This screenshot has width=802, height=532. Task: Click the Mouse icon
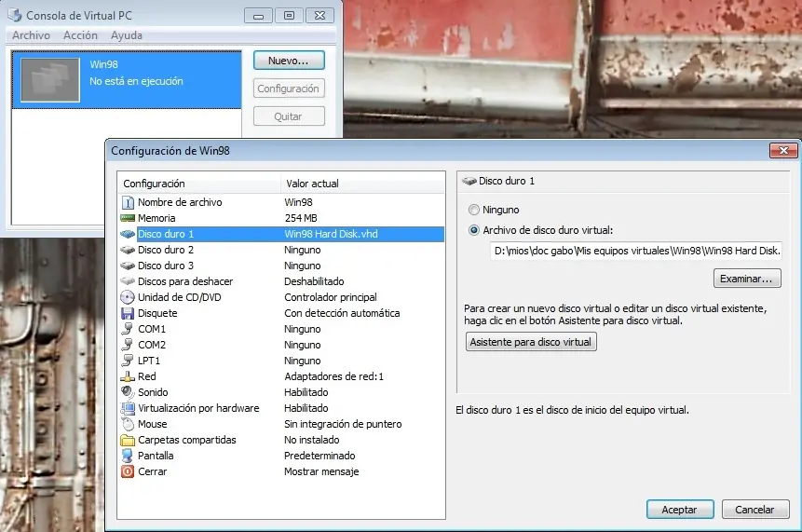click(128, 424)
